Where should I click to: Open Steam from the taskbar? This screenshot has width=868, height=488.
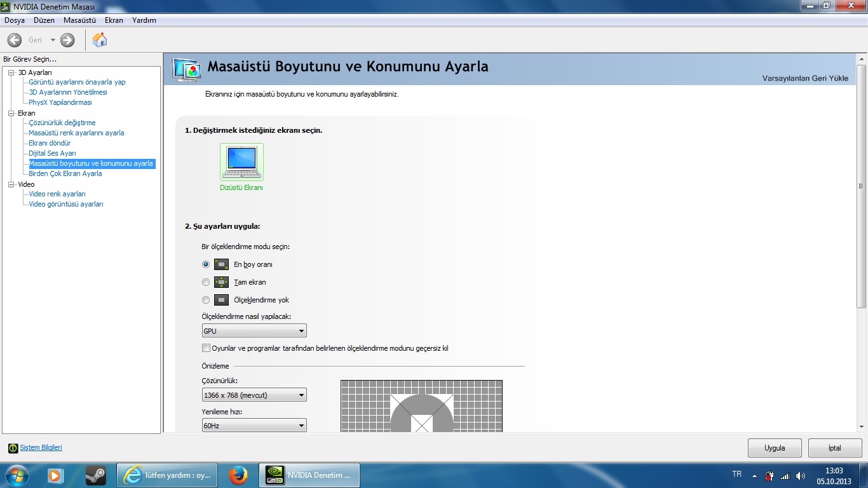tap(96, 475)
